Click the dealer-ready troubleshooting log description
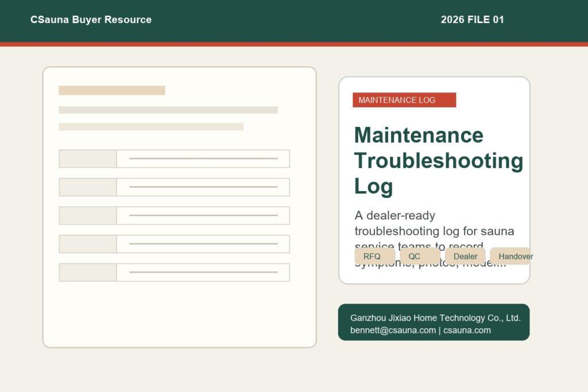Viewport: 588px width, 392px height. 434,239
